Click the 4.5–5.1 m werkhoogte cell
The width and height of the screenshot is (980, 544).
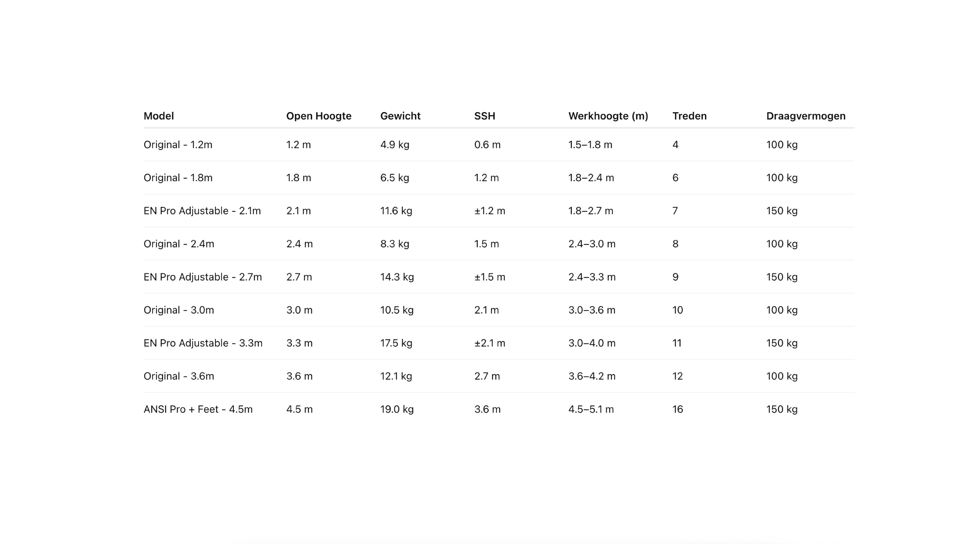pos(591,410)
